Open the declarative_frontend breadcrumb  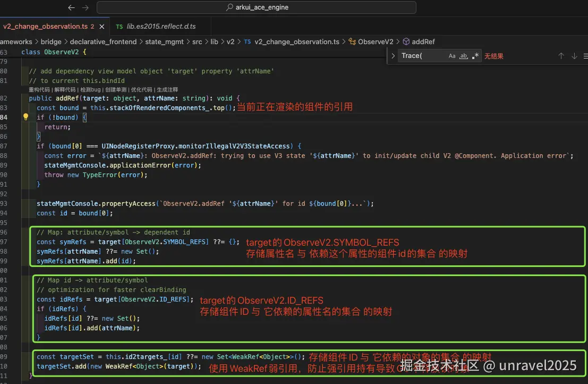point(103,41)
